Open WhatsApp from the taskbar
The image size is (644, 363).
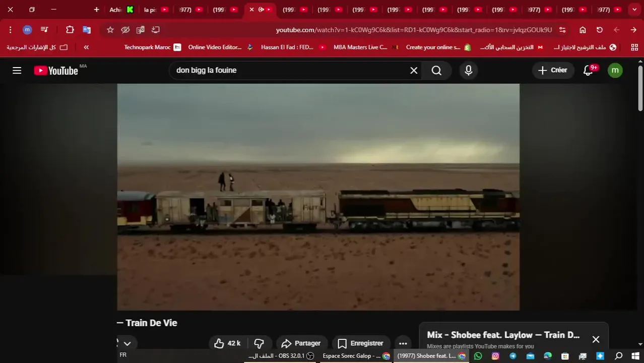tap(478, 356)
